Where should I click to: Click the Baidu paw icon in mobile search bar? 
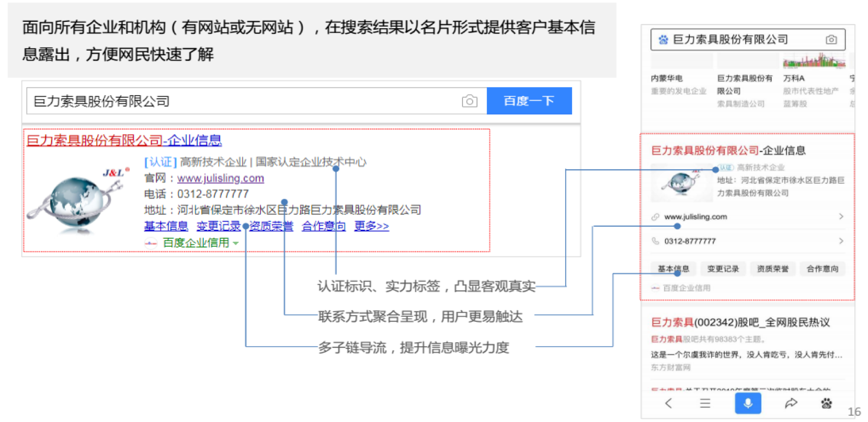tap(663, 40)
